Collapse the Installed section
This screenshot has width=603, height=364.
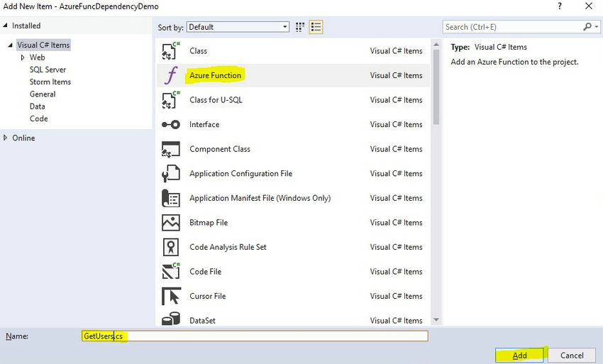click(x=5, y=26)
